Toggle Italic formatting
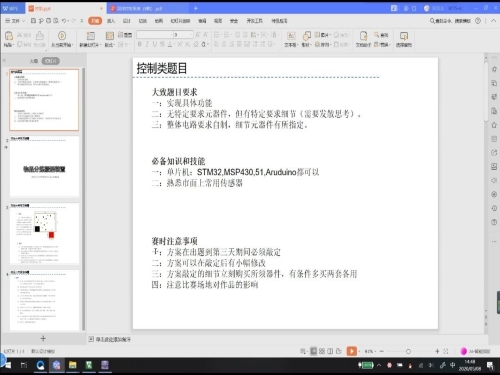Viewport: 500px width, 375px height. (147, 44)
